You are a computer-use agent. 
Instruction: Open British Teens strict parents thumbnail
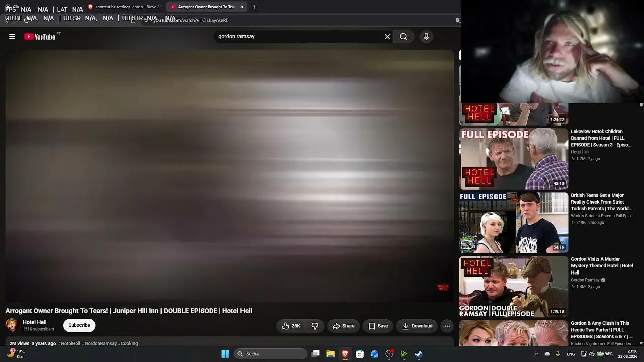coord(513,223)
